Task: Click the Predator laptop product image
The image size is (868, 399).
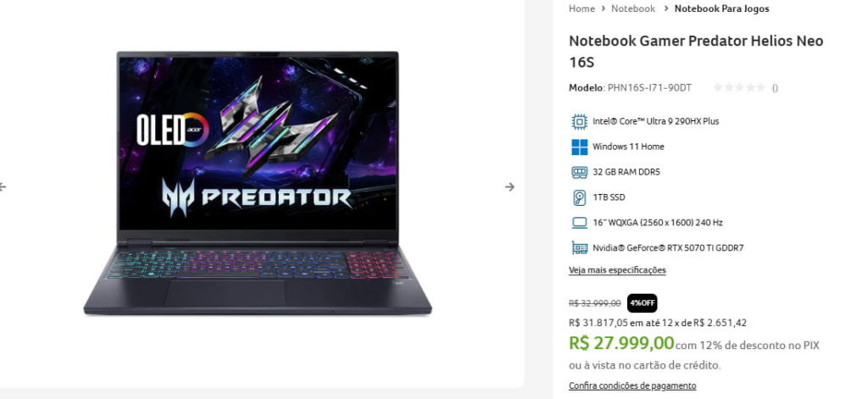Action: pos(258,183)
